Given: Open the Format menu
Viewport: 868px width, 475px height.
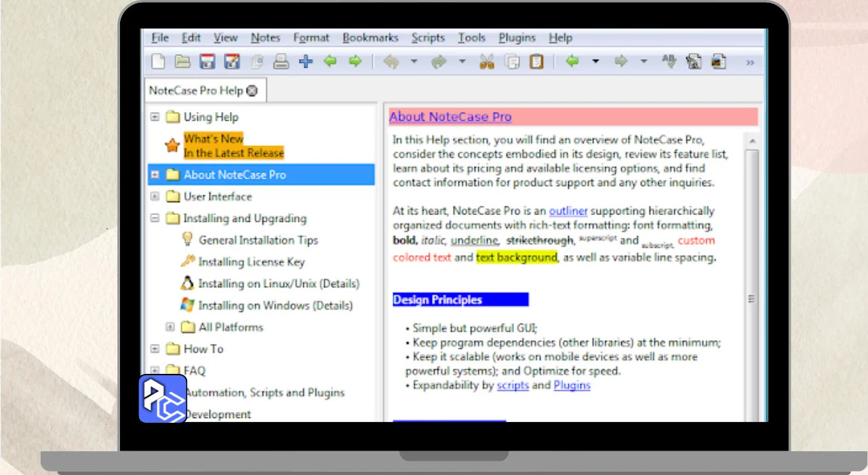Looking at the screenshot, I should pos(311,38).
